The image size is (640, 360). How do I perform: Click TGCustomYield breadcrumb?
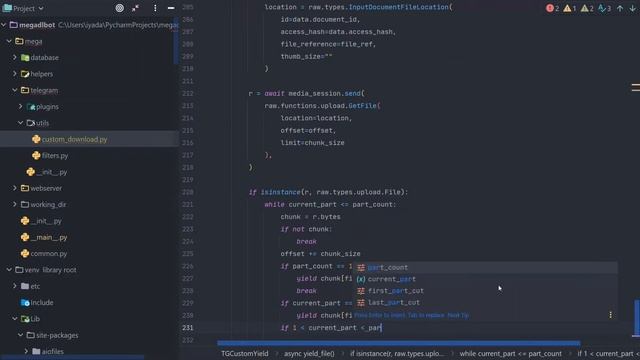(244, 353)
